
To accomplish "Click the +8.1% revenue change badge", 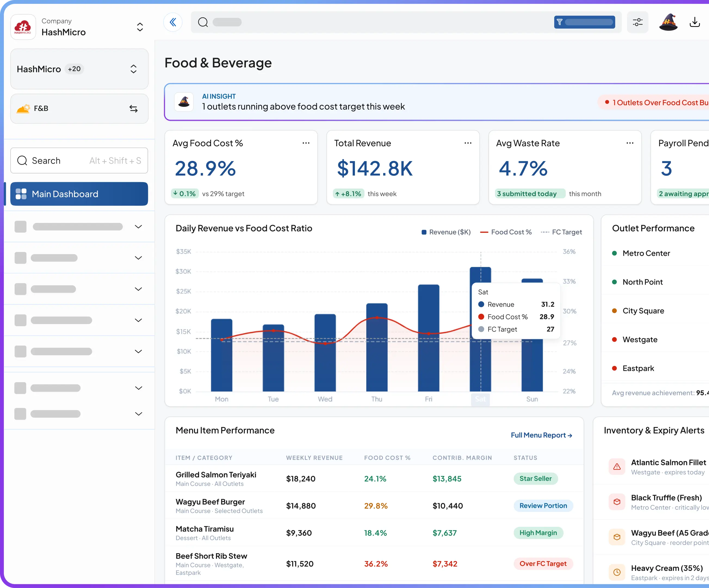I will [x=348, y=194].
